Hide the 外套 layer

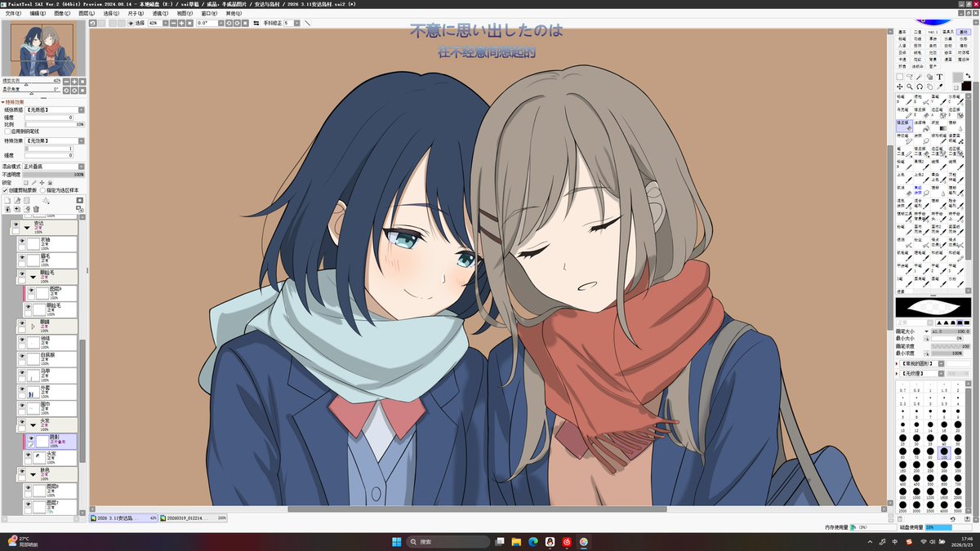21,388
